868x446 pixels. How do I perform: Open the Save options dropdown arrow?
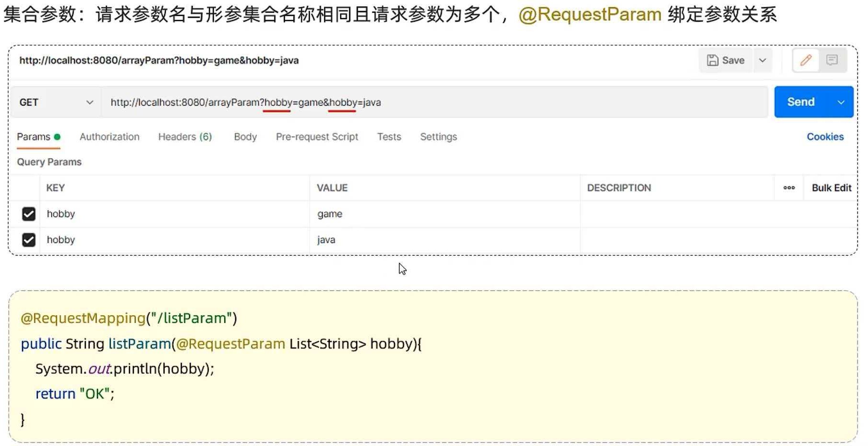click(762, 60)
